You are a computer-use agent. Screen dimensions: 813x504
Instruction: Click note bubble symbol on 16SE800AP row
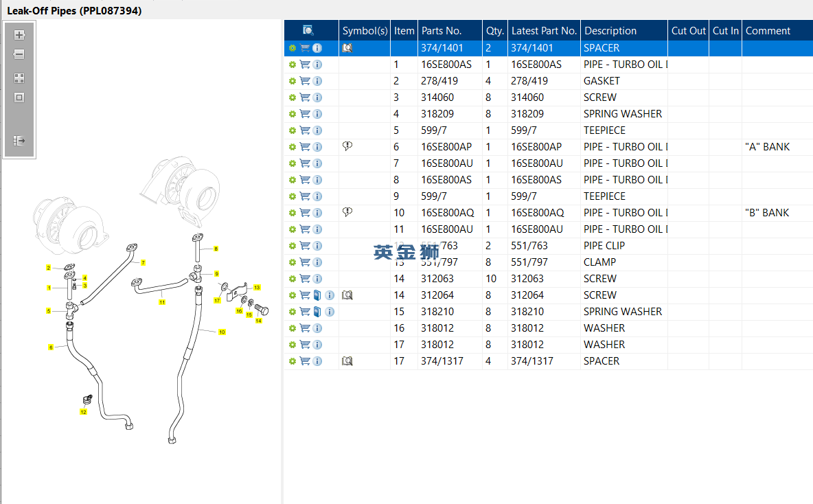tap(347, 146)
